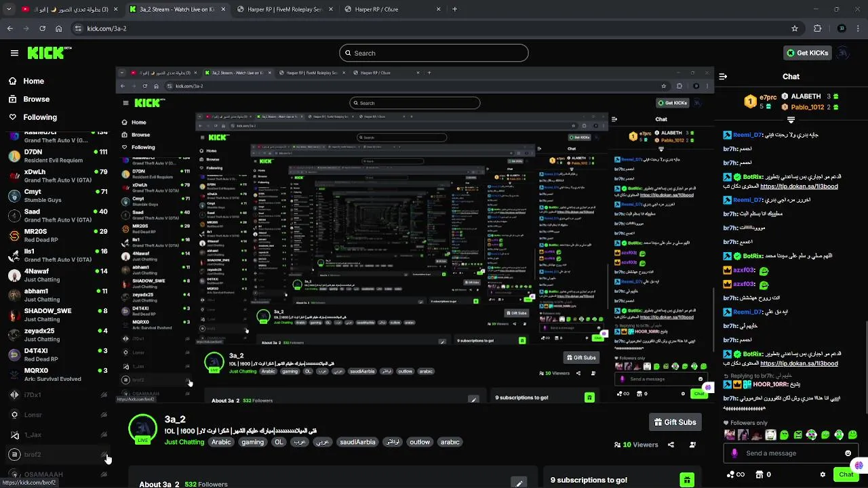
Task: Bookmark this page with star icon
Action: tap(795, 28)
